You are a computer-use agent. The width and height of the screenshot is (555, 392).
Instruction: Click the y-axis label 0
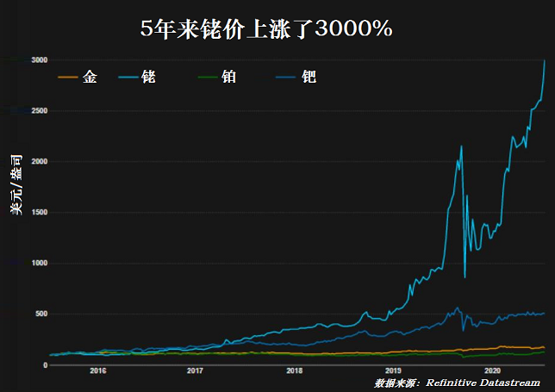[46, 365]
